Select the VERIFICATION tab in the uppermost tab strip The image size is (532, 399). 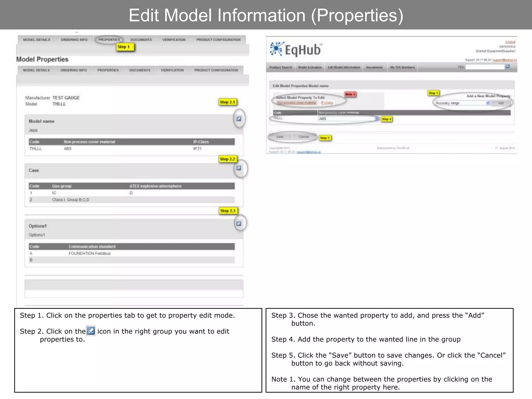point(174,40)
